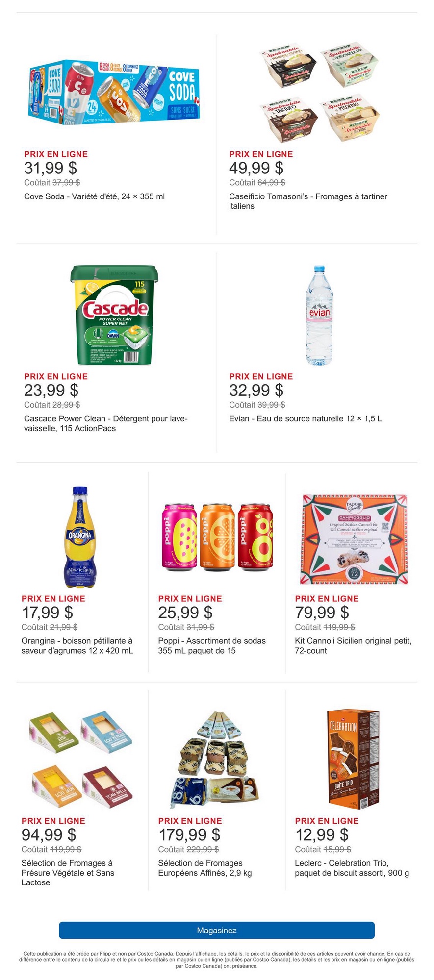Screen dimensions: 434x980
Task: Select the Poppi Assortiment de sodas title
Action: (x=211, y=646)
